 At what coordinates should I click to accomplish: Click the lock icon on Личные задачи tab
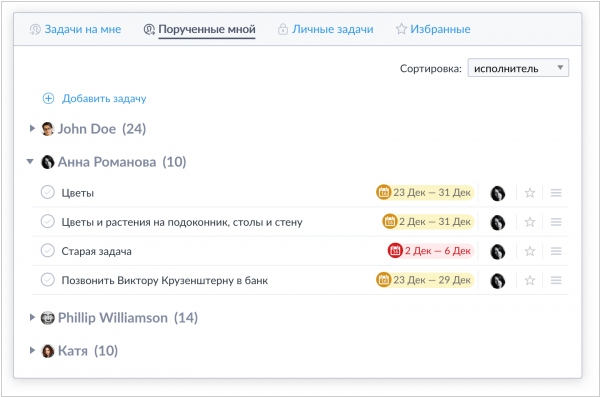coord(282,29)
